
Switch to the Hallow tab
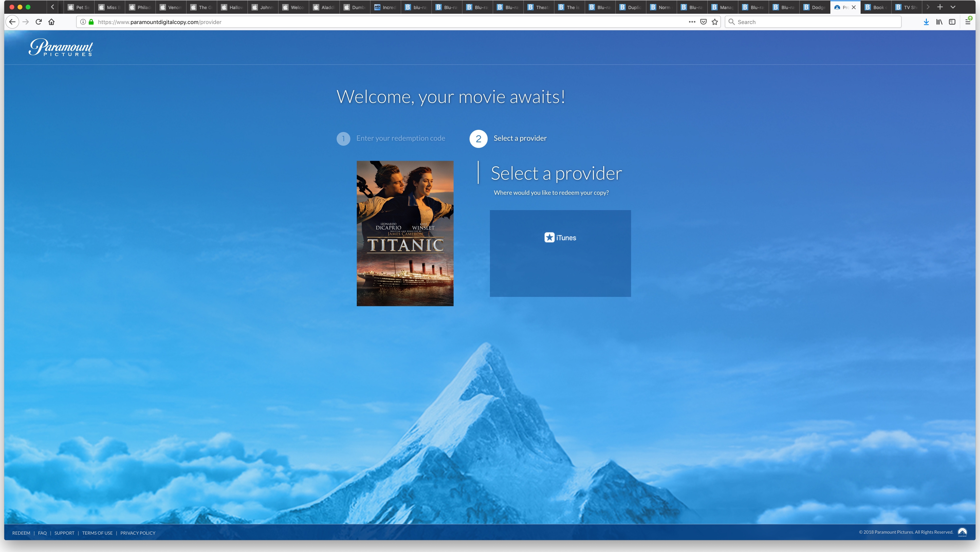pyautogui.click(x=232, y=7)
